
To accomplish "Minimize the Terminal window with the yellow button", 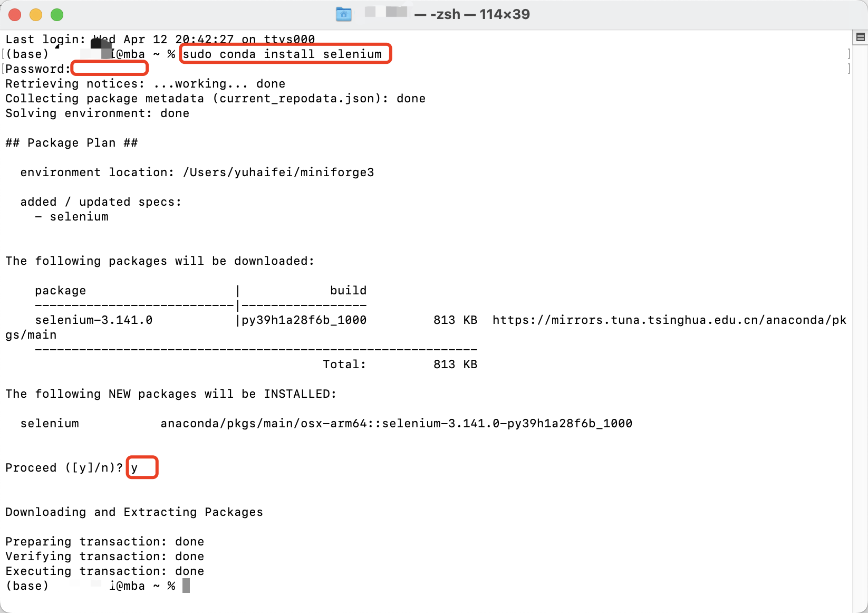I will click(36, 15).
